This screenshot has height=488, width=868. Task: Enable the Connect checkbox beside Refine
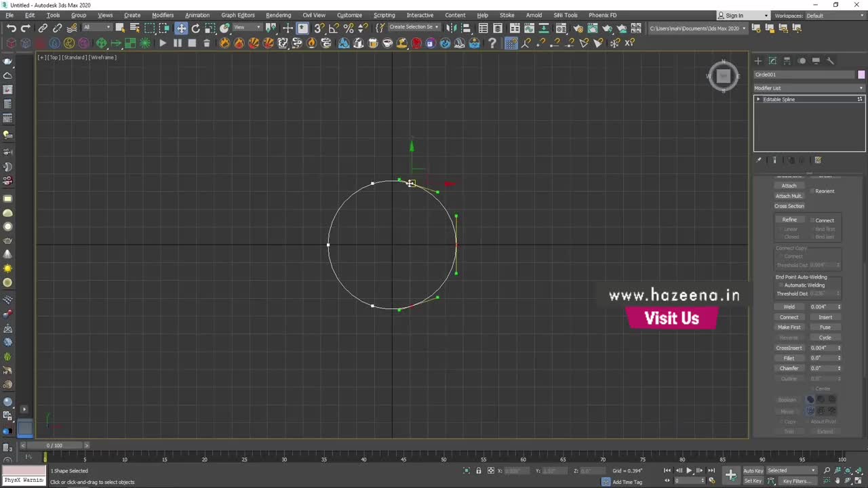click(812, 220)
